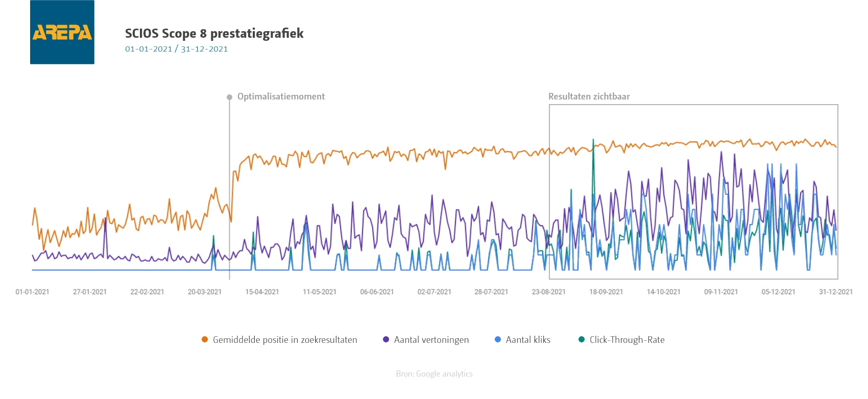Toggle the Gemiddelde positie in zoekresultaten series
Image resolution: width=868 pixels, height=399 pixels.
point(285,340)
